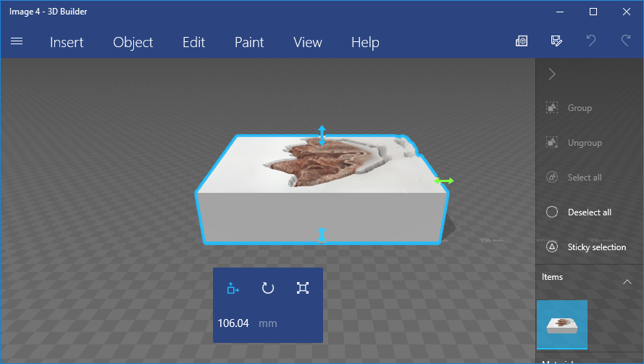Toggle Sticky selection mode
This screenshot has height=364, width=644.
pos(587,247)
